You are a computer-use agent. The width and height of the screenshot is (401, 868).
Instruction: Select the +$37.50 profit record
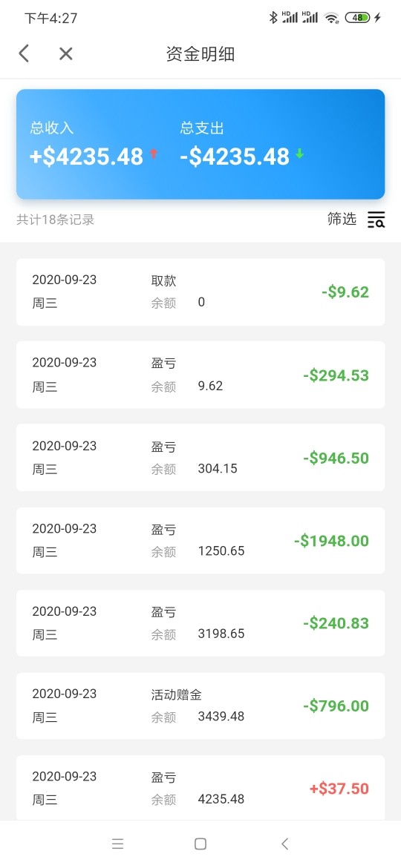coord(200,789)
